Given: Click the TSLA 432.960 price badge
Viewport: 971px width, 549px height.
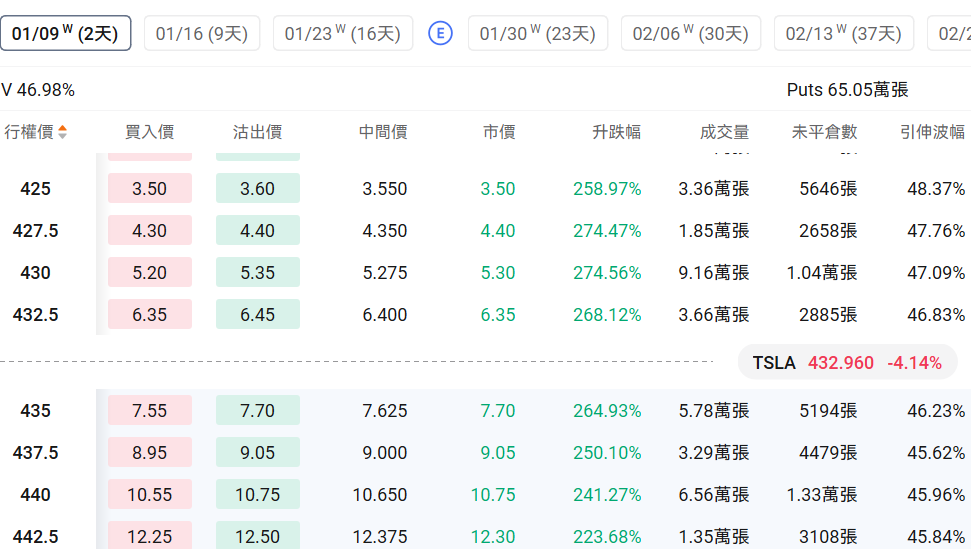Looking at the screenshot, I should click(847, 363).
